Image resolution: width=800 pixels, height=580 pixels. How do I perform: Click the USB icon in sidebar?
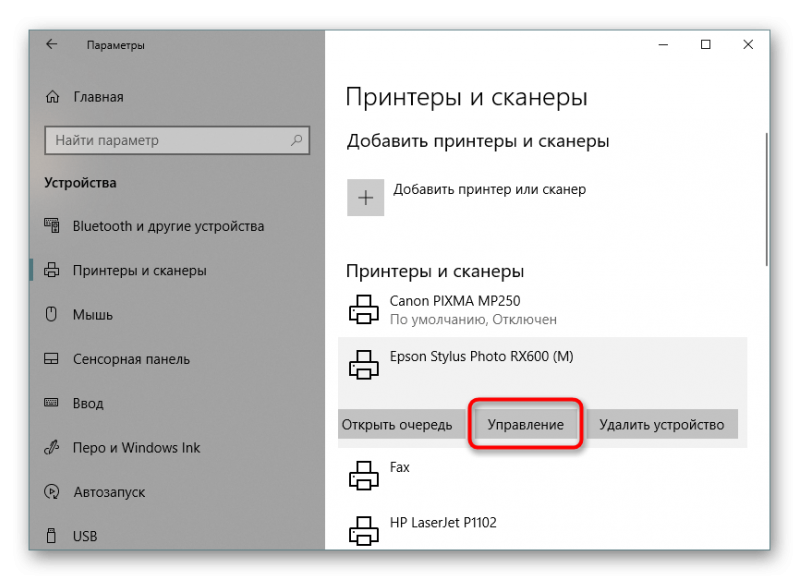coord(51,536)
